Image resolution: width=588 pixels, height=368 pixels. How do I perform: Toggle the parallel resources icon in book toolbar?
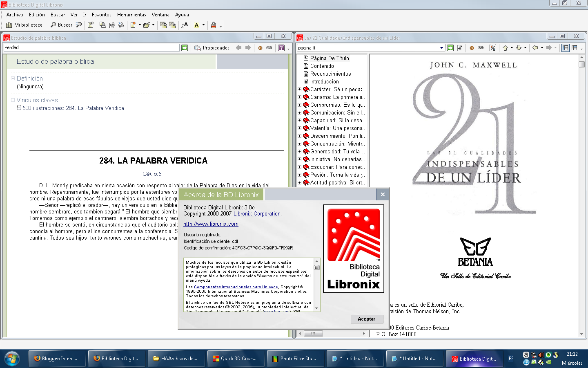tap(492, 48)
